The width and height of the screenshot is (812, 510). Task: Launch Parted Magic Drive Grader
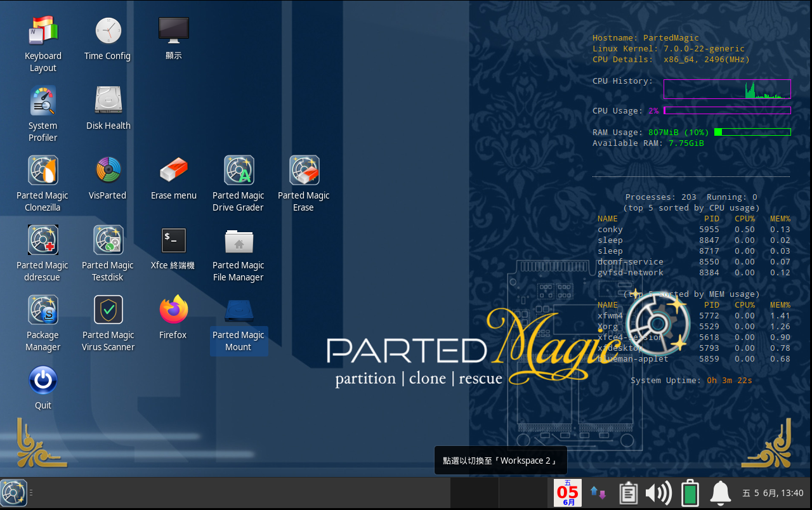239,170
